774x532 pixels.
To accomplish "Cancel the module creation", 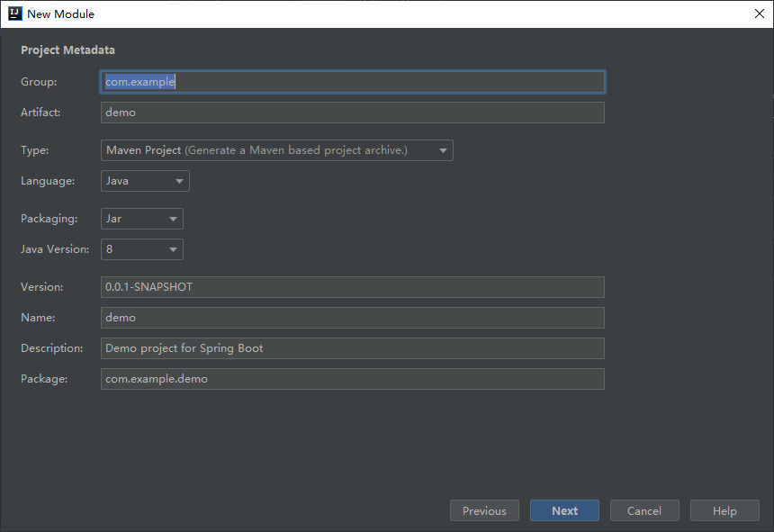I will 644,510.
